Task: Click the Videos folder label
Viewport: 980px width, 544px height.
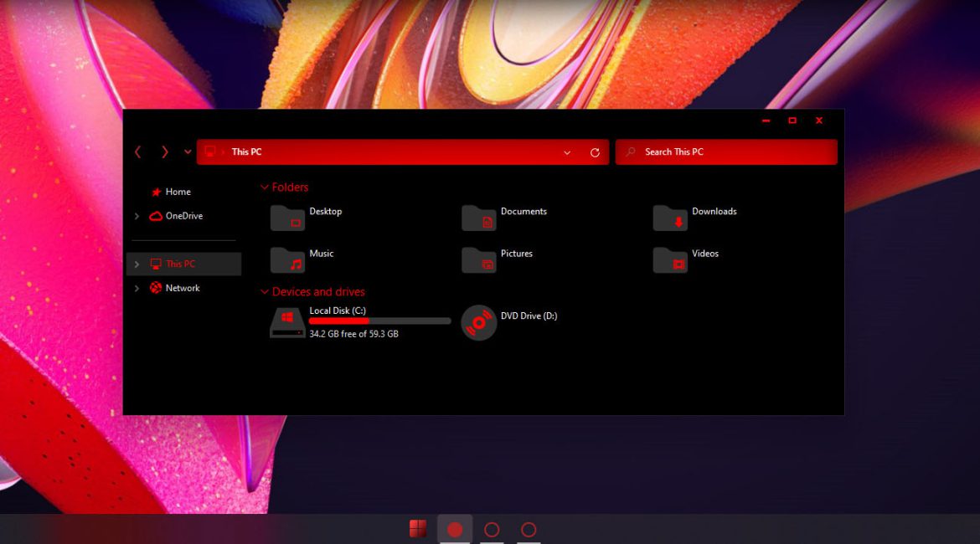Action: point(705,254)
